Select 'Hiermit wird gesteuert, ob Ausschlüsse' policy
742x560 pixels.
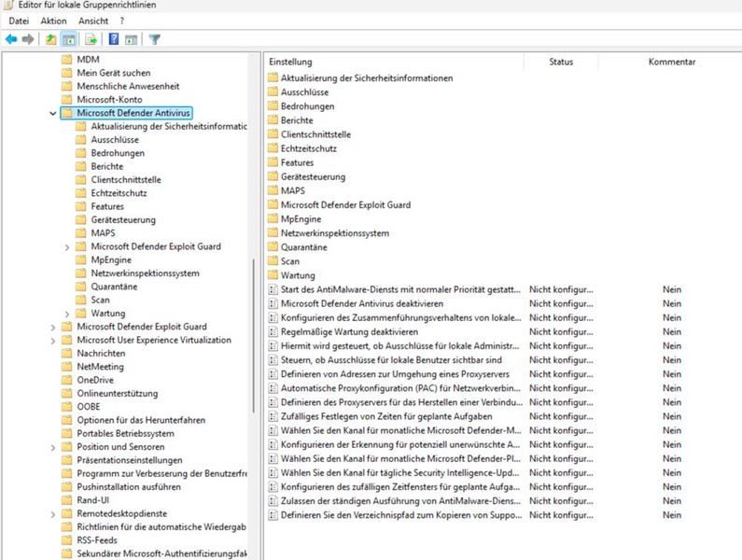399,345
